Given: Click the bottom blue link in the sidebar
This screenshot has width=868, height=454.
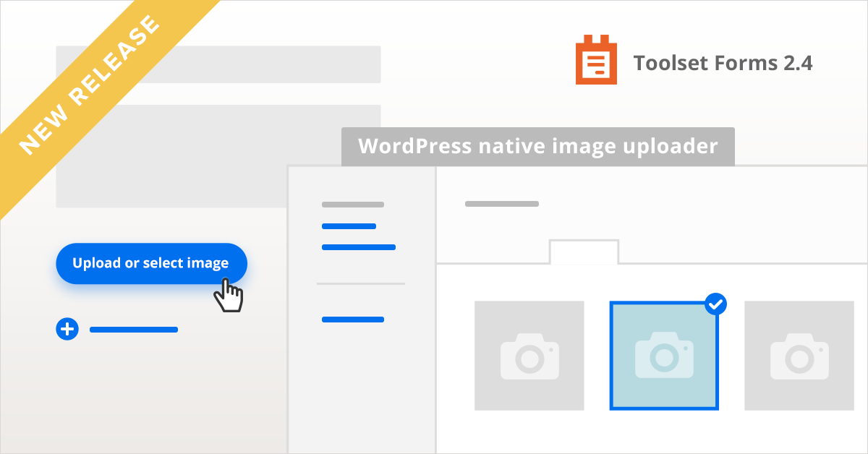Looking at the screenshot, I should coord(353,320).
